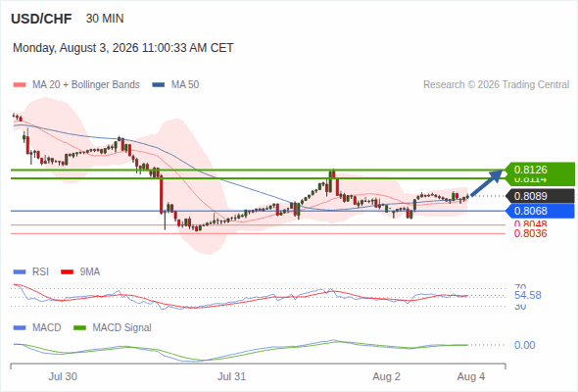Select the 0.8126 green resistance label
Viewport: 578px width, 392px height.
541,170
